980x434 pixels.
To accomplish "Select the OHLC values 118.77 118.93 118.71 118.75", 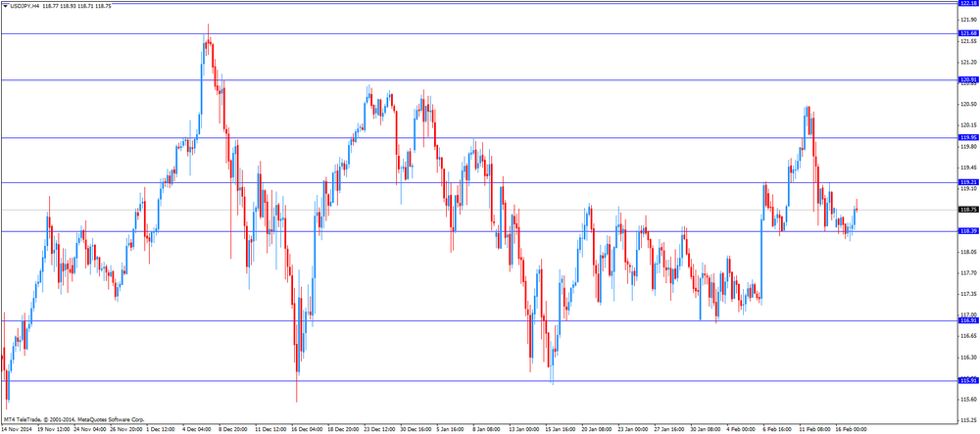I will (x=76, y=6).
